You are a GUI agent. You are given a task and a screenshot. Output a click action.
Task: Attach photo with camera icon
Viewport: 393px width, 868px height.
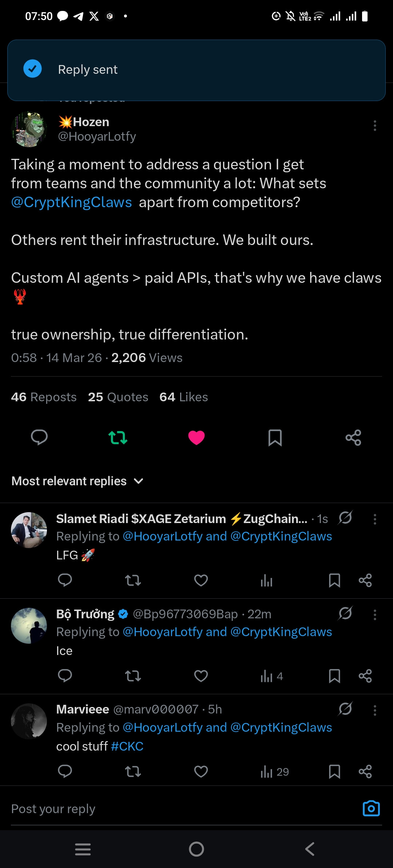click(x=371, y=808)
